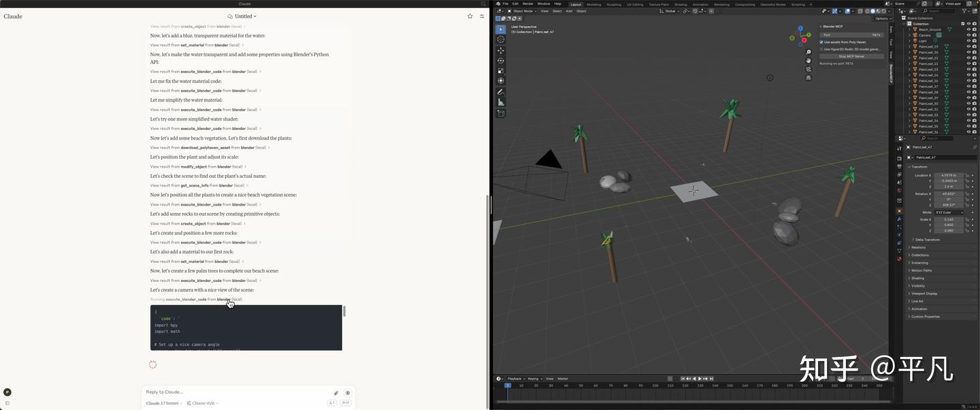Open the Claude 3.7 Sonnet model selector
Screen dimensions: 980x410
pos(163,403)
